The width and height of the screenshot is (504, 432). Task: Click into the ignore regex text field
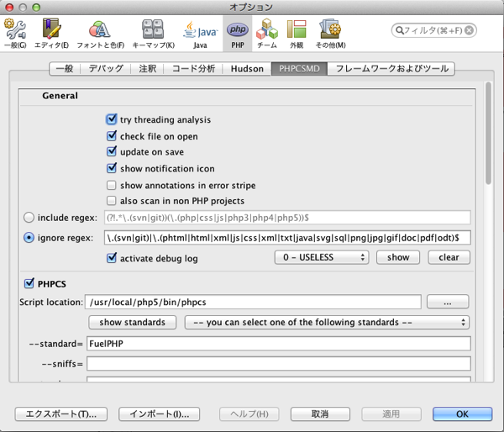[x=287, y=238]
